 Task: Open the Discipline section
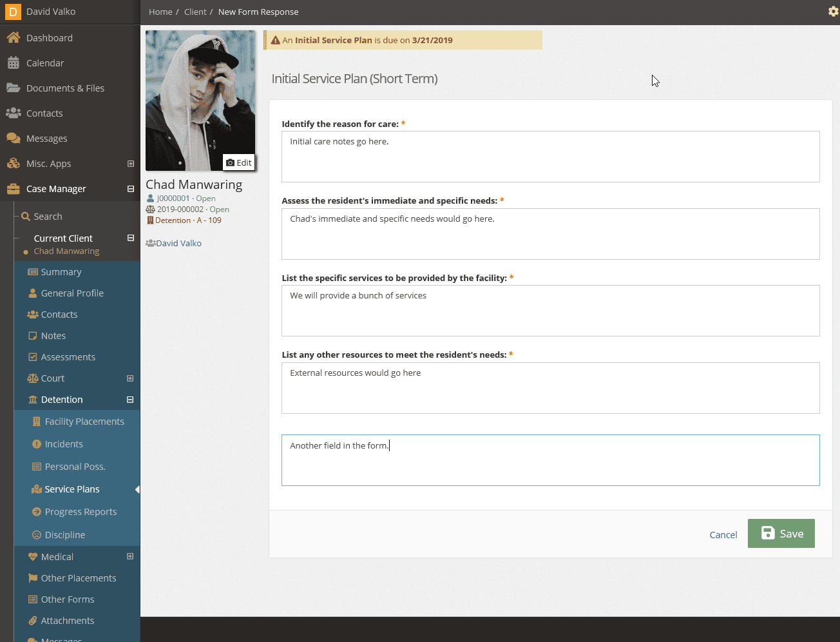[66, 534]
